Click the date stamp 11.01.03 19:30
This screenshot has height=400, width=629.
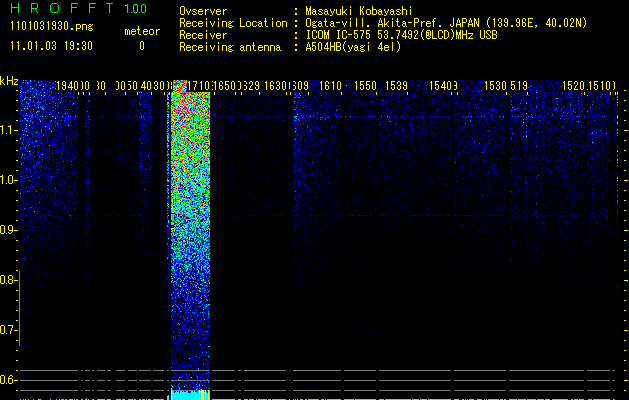[51, 46]
